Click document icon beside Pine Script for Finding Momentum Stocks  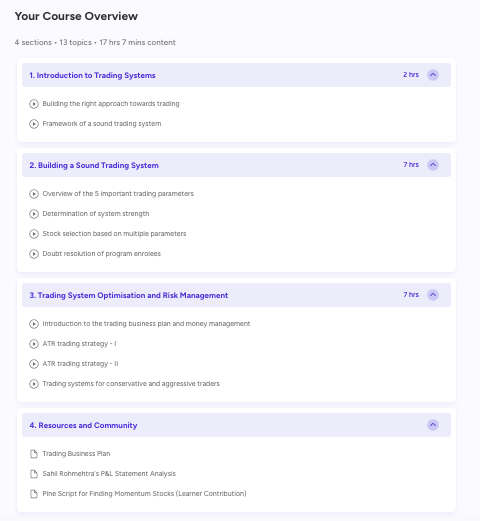tap(34, 494)
